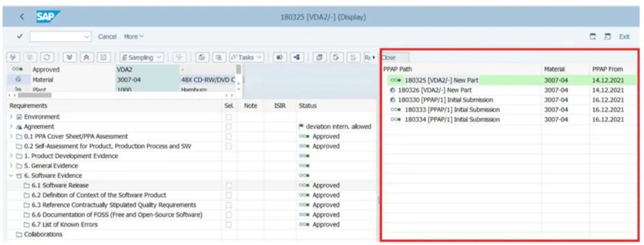644x245 pixels.
Task: Tick Sel. checkbox for 6.2 Definition of Context
Action: (x=229, y=195)
